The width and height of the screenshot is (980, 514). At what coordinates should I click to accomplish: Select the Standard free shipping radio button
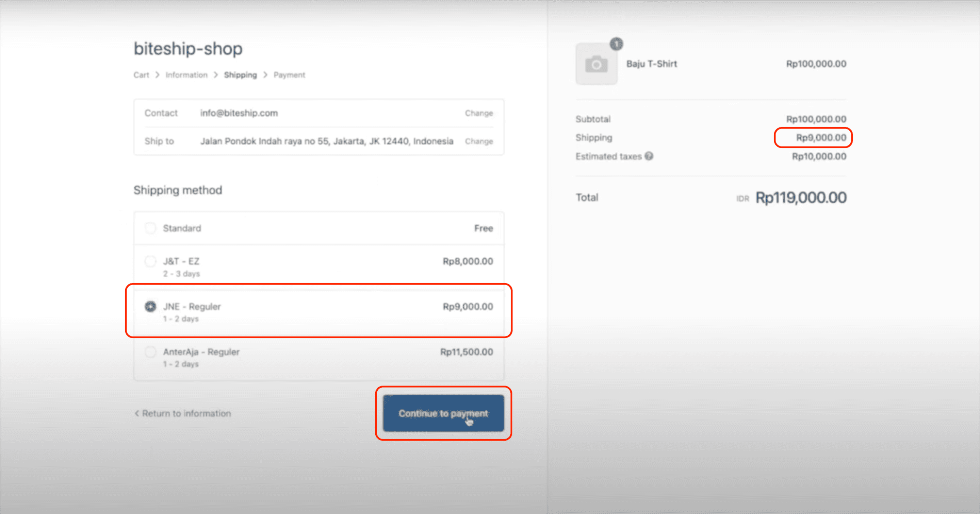click(x=150, y=228)
